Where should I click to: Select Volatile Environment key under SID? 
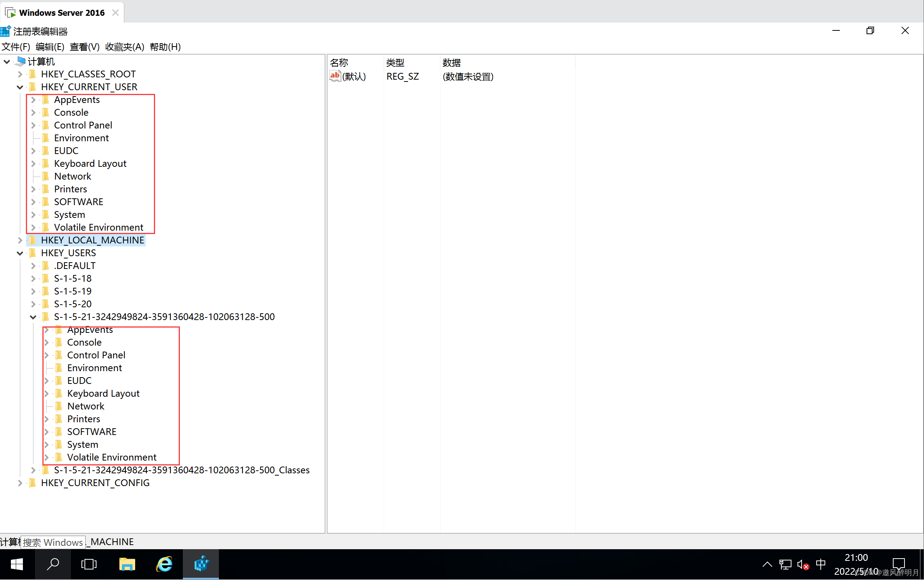[112, 457]
